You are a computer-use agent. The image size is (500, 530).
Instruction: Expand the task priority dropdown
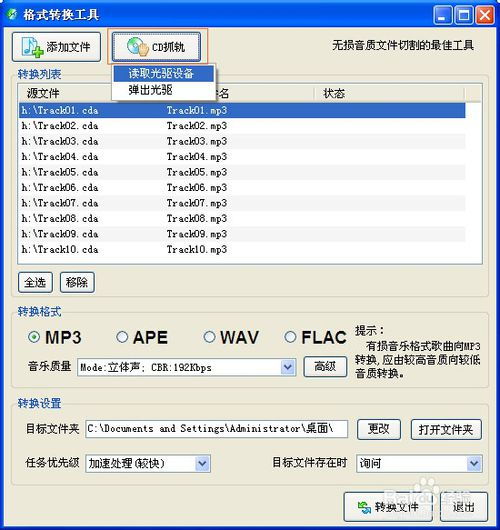click(202, 463)
